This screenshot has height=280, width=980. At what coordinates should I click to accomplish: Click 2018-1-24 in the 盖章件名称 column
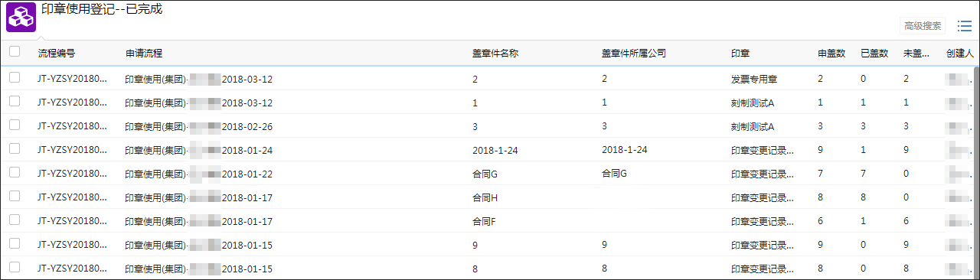(495, 151)
